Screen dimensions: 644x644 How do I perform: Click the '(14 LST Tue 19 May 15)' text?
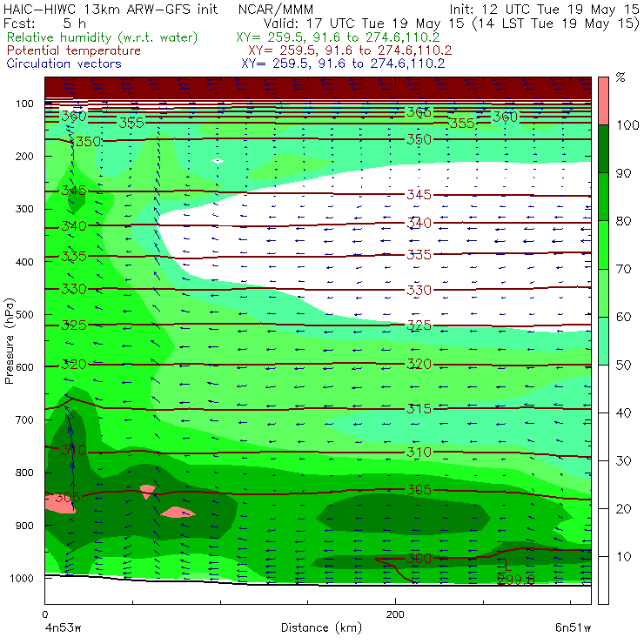556,23
